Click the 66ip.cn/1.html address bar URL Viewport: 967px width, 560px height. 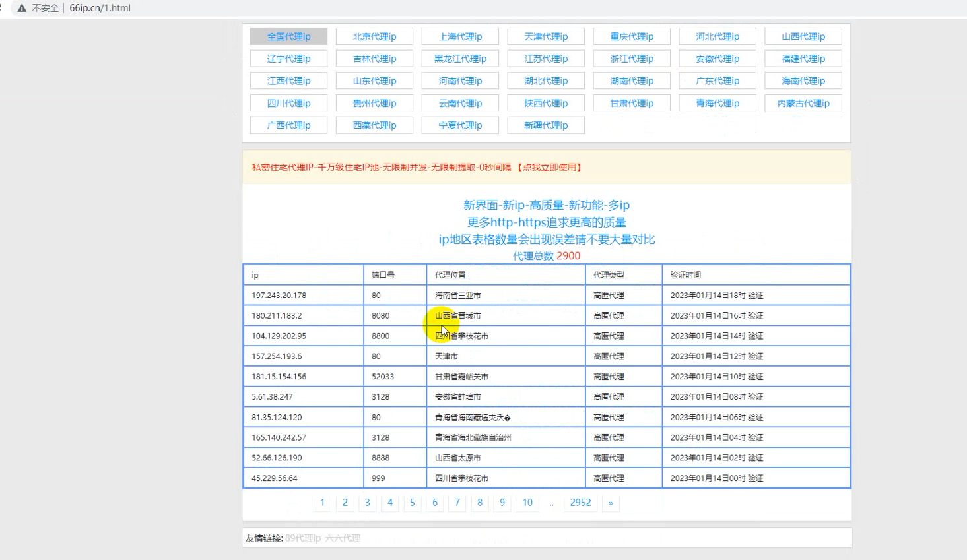(100, 8)
